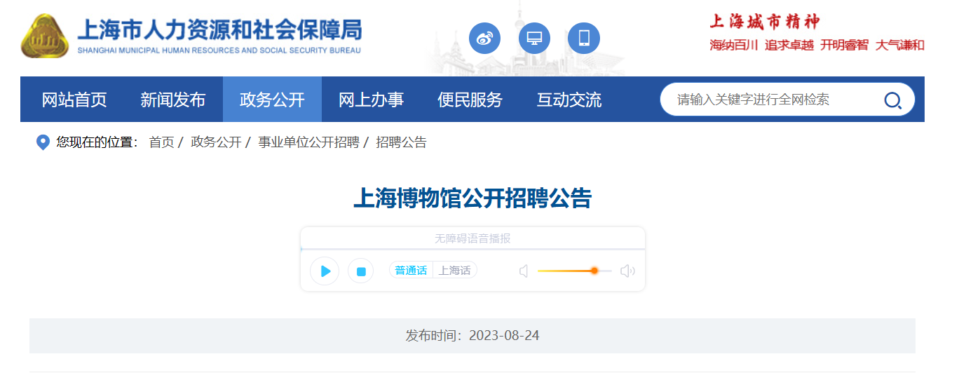The height and width of the screenshot is (373, 980).
Task: Click the 追求卓越 slogan text
Action: coord(789,46)
